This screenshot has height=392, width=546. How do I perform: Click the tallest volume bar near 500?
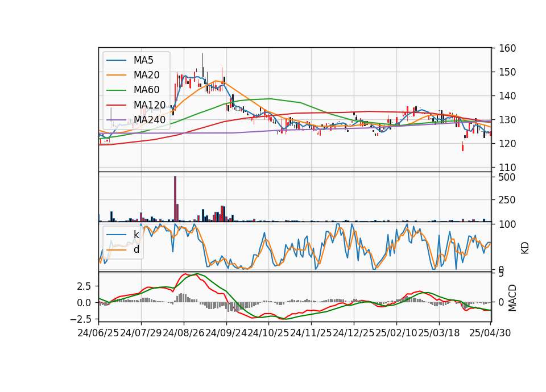(x=175, y=199)
